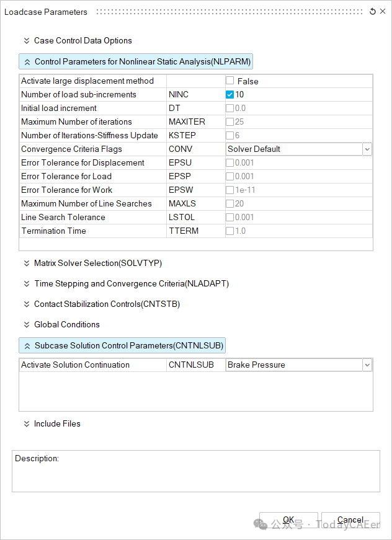
Task: Expand Case Control Data Options section
Action: [82, 41]
